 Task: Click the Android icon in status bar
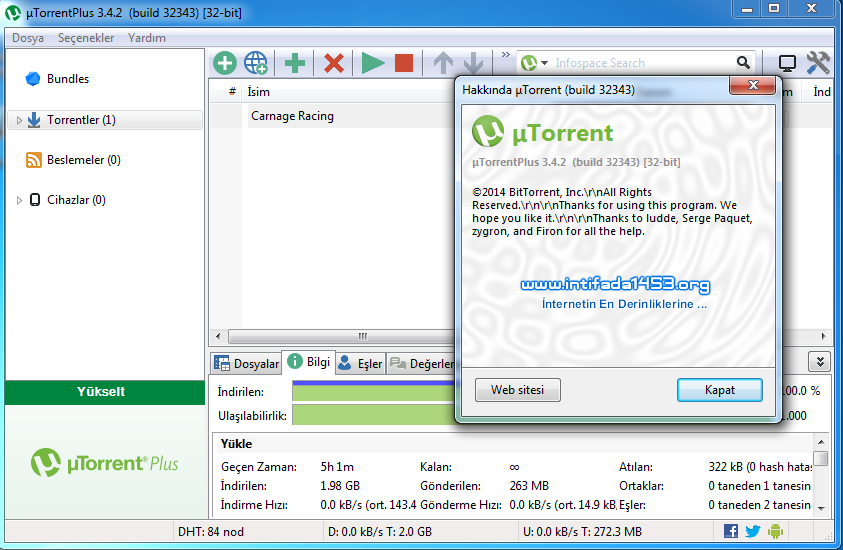point(775,531)
